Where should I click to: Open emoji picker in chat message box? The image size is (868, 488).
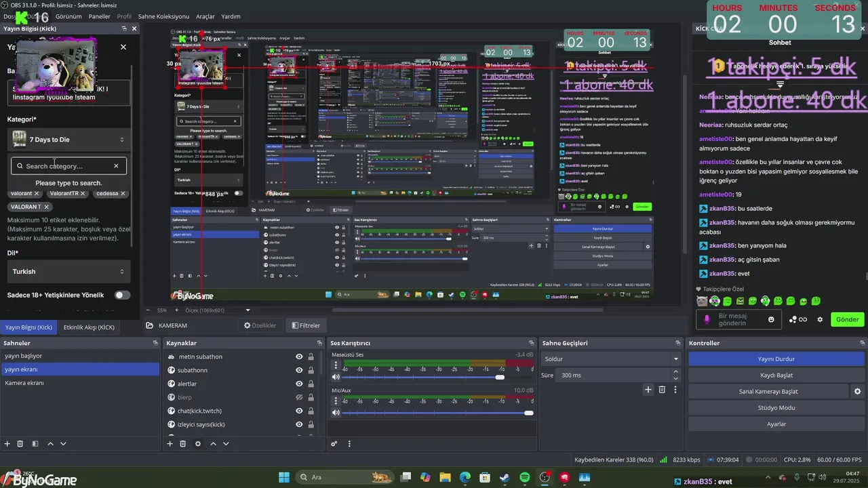(x=771, y=319)
